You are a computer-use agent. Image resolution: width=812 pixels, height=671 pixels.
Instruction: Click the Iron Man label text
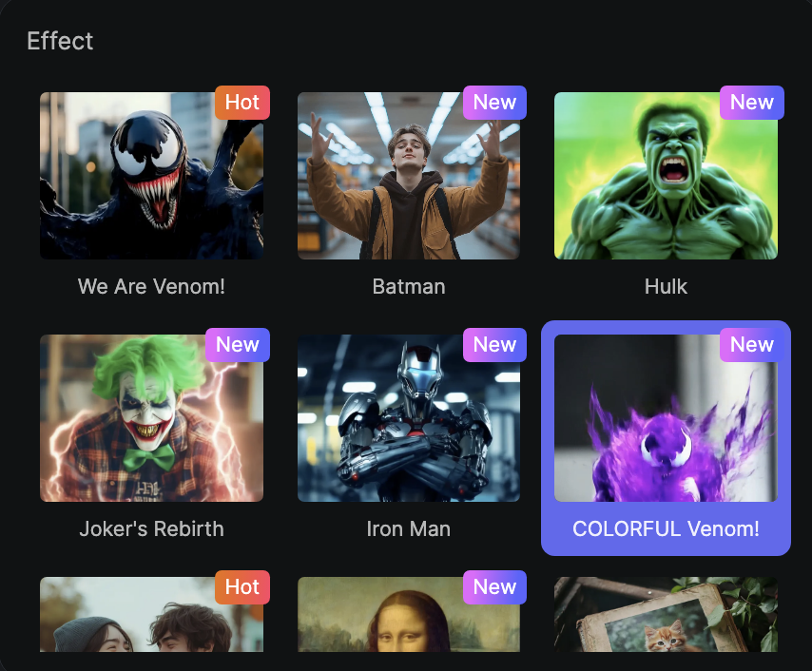[x=409, y=528]
